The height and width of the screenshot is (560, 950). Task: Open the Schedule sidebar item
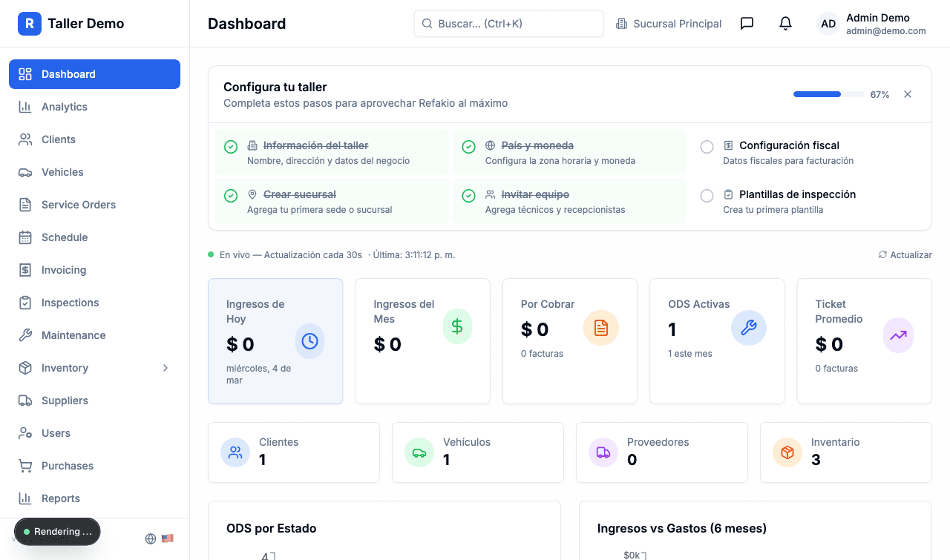(94, 237)
